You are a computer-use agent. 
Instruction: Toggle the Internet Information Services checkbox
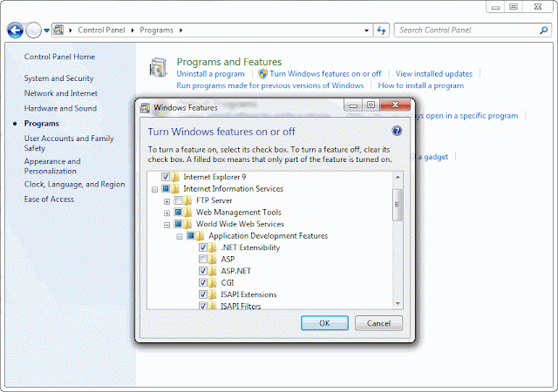(x=166, y=188)
